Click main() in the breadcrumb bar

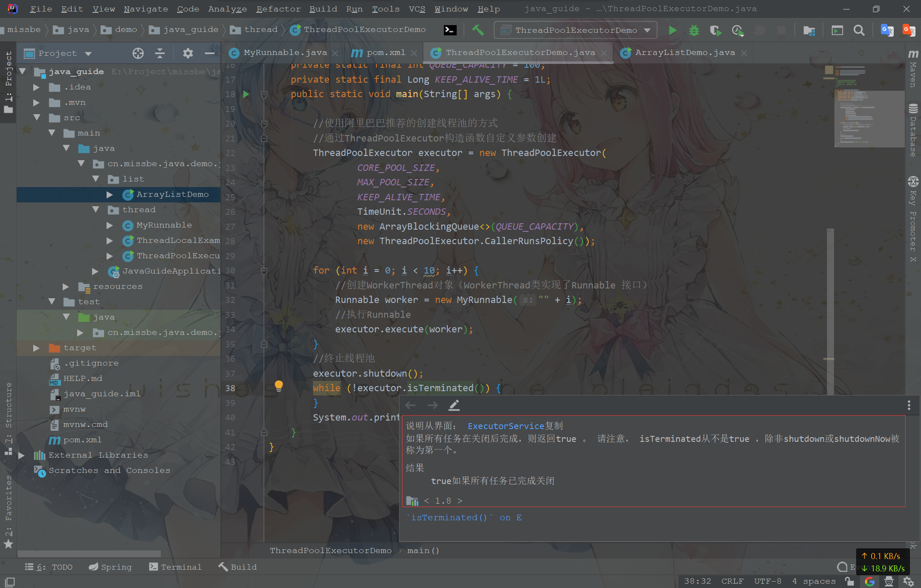[423, 550]
